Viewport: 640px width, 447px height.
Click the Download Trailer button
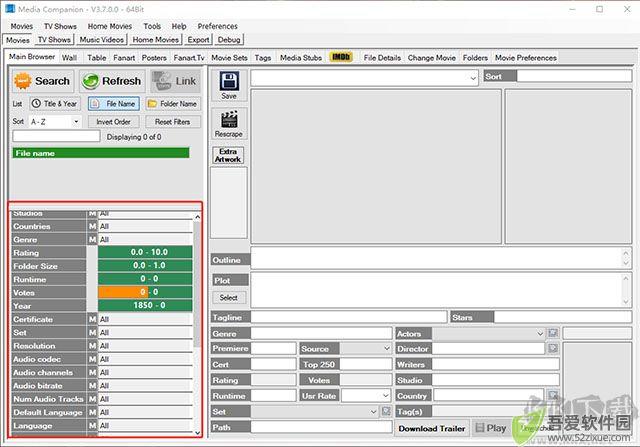432,429
